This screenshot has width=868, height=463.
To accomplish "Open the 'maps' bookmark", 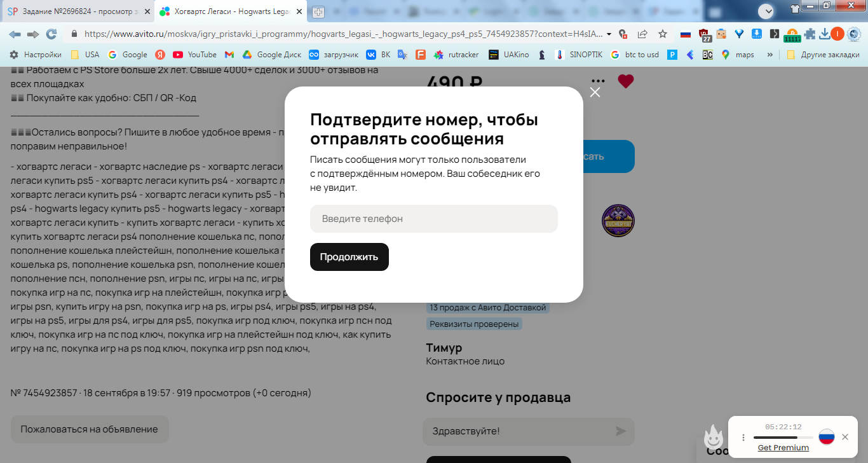I will (x=738, y=55).
